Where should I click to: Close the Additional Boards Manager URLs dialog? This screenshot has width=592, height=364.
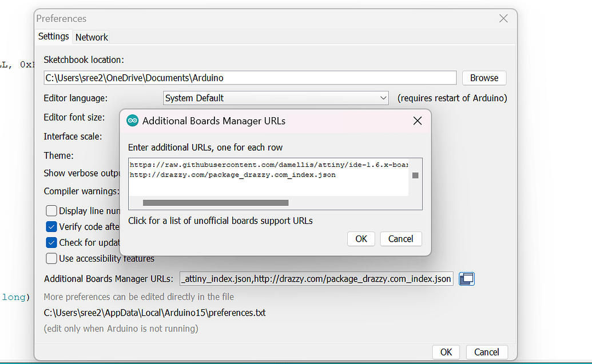[418, 121]
